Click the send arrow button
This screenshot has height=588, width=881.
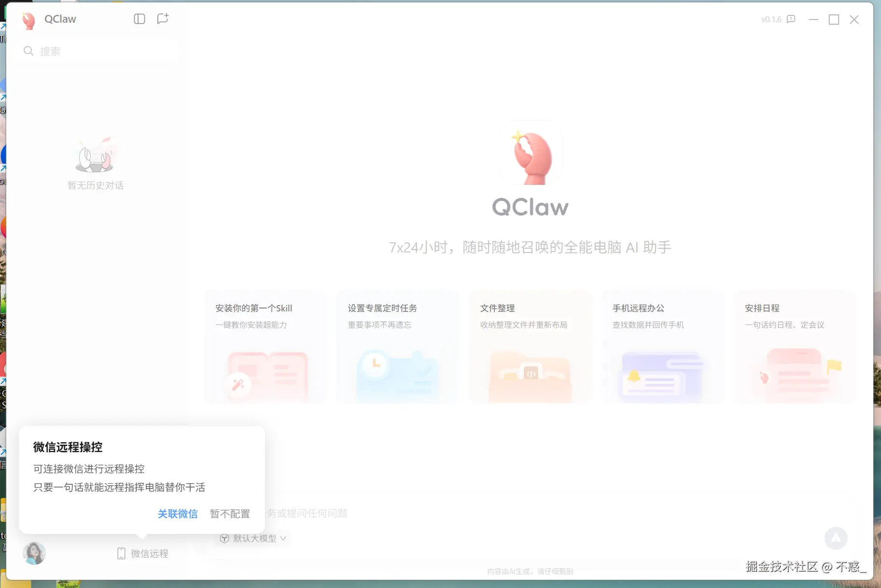(836, 538)
